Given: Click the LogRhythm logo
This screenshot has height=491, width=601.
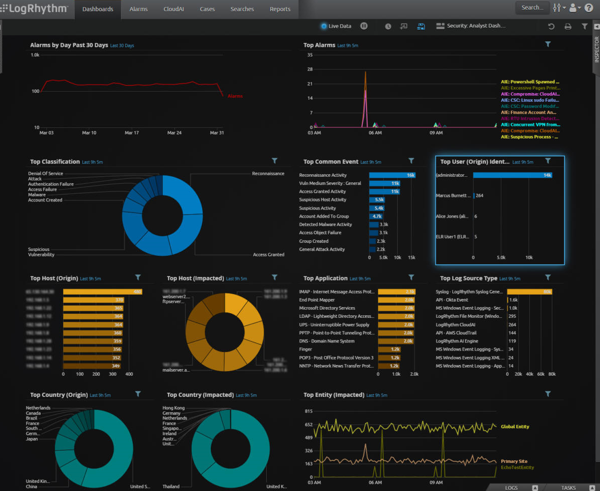Looking at the screenshot, I should click(x=34, y=9).
